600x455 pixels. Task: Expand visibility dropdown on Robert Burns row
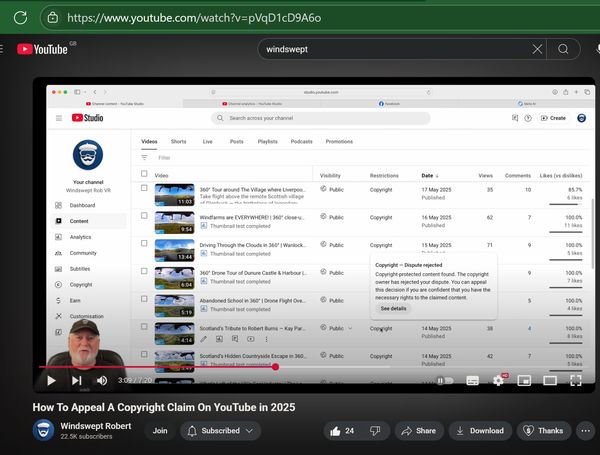[350, 328]
